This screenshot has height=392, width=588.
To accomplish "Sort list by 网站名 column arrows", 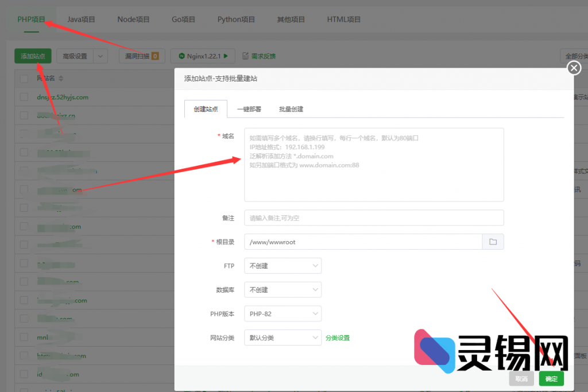I will 61,78.
